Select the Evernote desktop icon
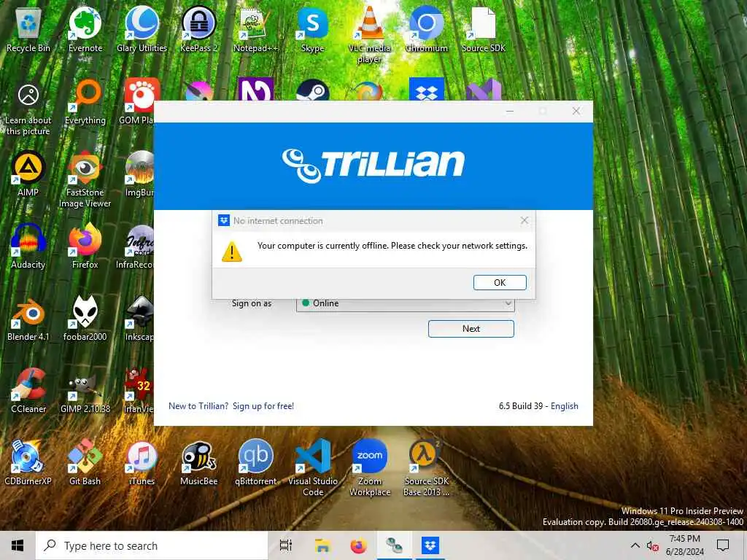 click(x=85, y=29)
